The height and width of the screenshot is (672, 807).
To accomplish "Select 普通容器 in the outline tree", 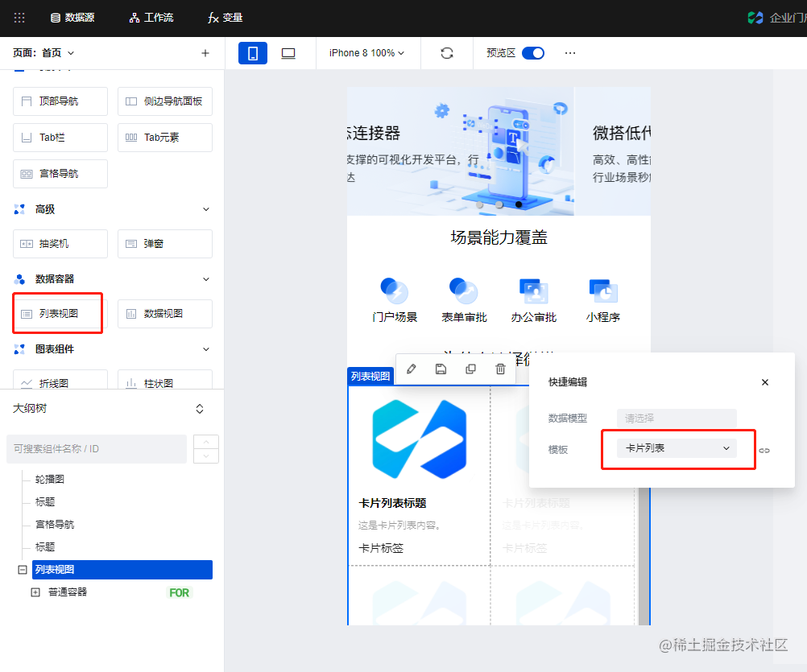I will (68, 592).
